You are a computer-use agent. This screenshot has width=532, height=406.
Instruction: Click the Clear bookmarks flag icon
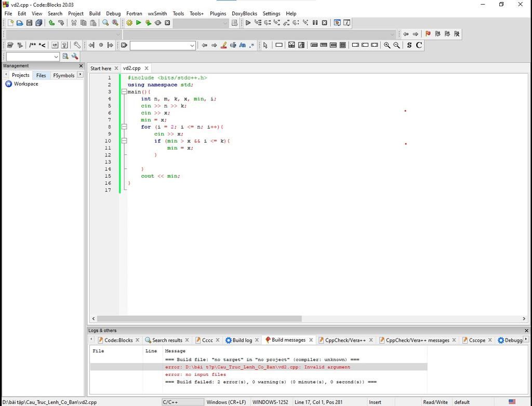click(x=457, y=34)
